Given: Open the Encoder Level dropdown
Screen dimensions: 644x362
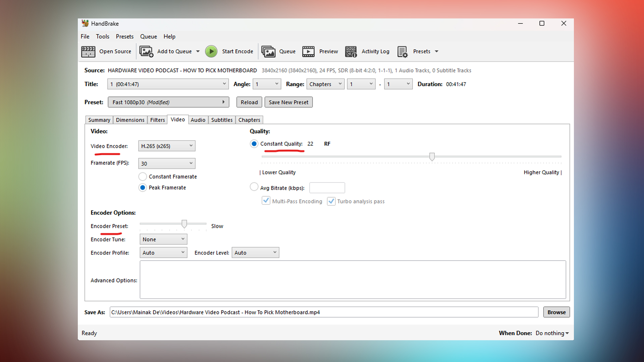Looking at the screenshot, I should pos(255,252).
